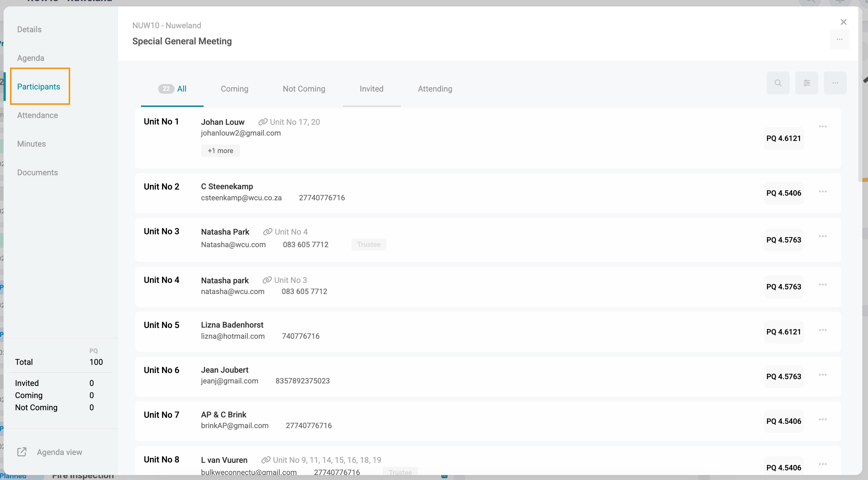Viewport: 868px width, 480px height.
Task: Open Unit No 3 row options menu
Action: [823, 236]
